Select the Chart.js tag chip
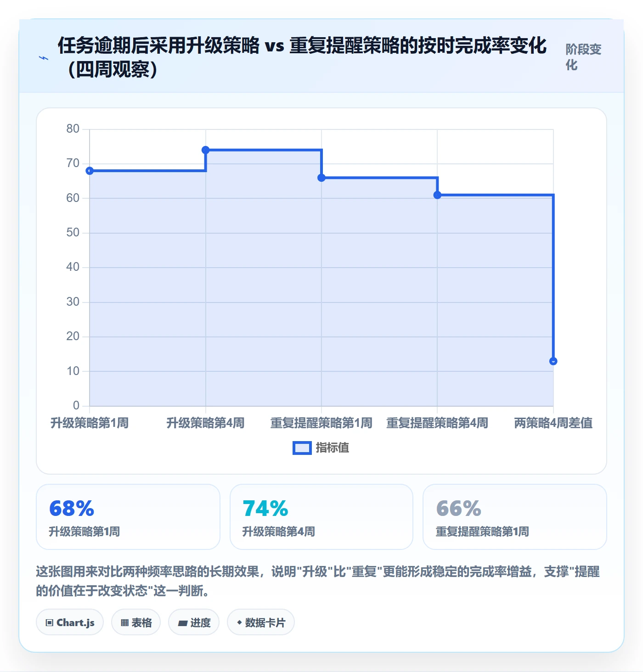This screenshot has height=672, width=643. pyautogui.click(x=70, y=622)
